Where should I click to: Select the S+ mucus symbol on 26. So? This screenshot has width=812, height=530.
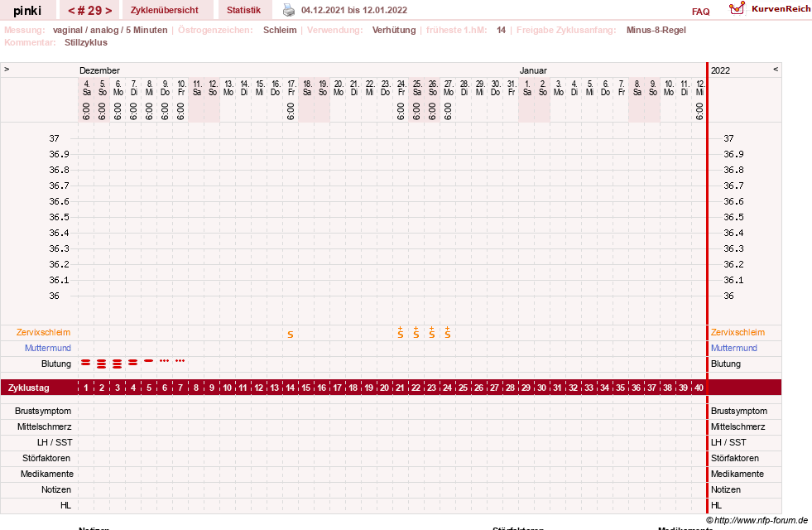(432, 333)
